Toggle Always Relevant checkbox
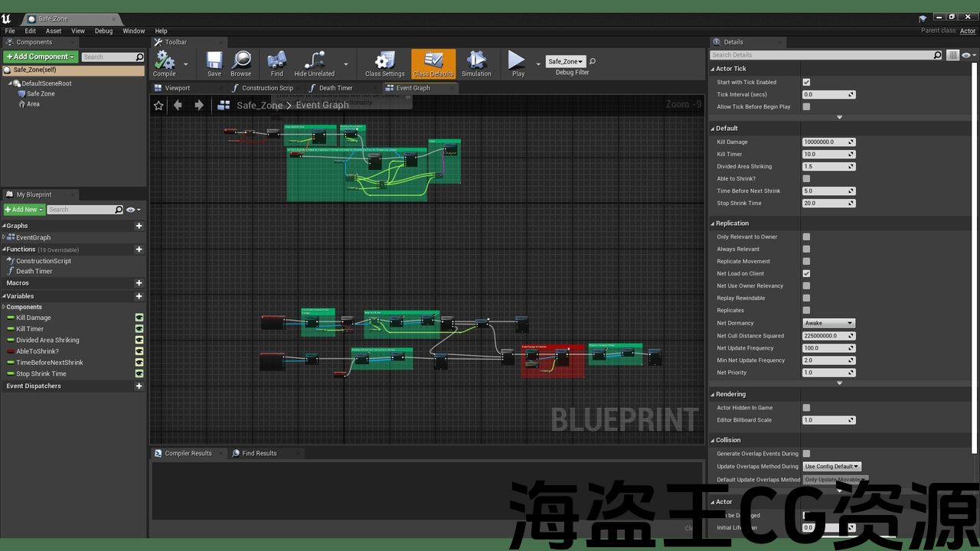980x551 pixels. coord(806,249)
